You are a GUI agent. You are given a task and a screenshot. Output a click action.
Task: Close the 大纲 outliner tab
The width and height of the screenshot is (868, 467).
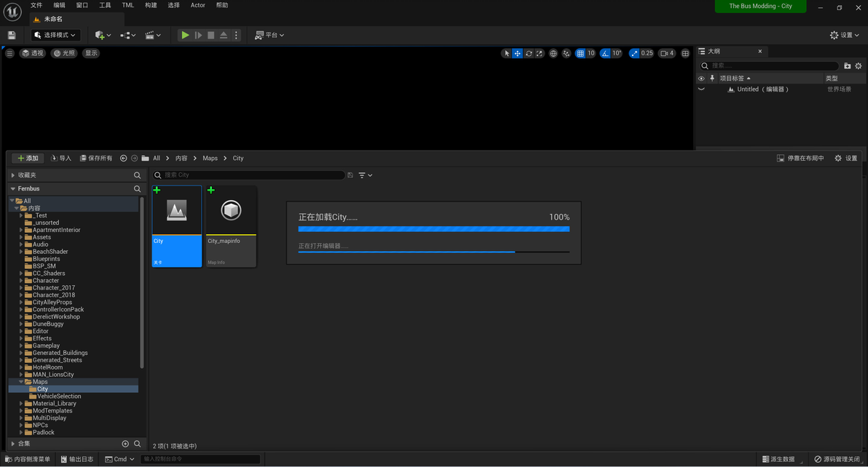(x=760, y=52)
